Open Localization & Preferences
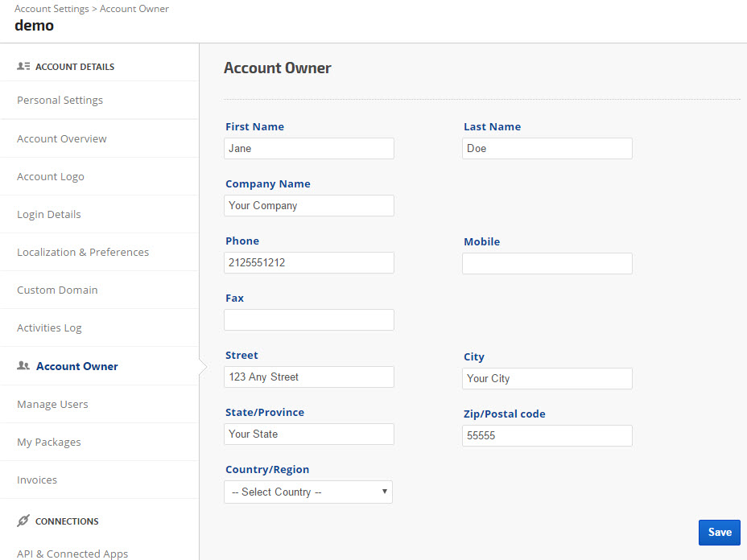This screenshot has height=560, width=747. click(x=83, y=253)
